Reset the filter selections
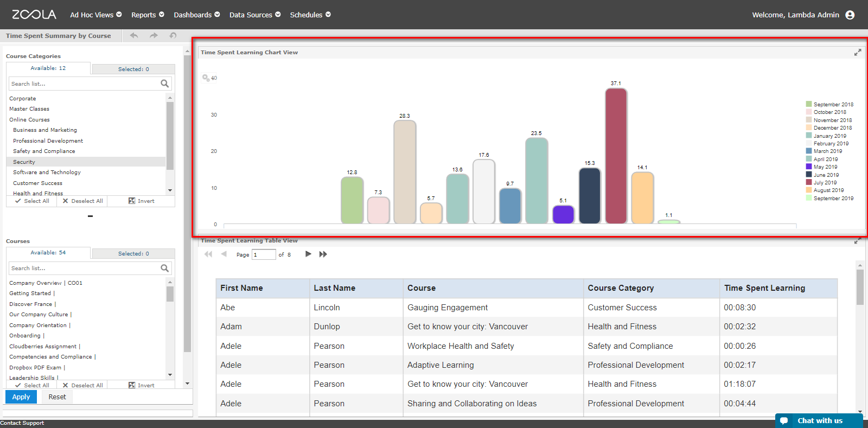This screenshot has height=428, width=868. pyautogui.click(x=57, y=397)
